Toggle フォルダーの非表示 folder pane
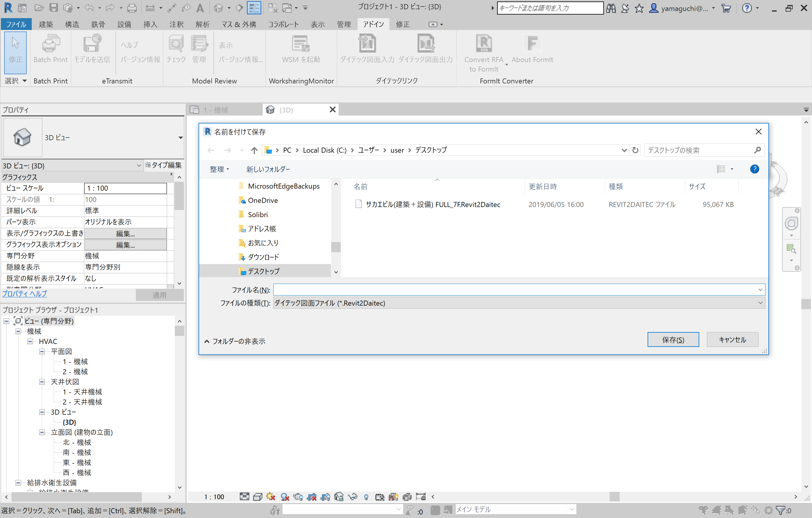This screenshot has height=518, width=812. coord(235,342)
